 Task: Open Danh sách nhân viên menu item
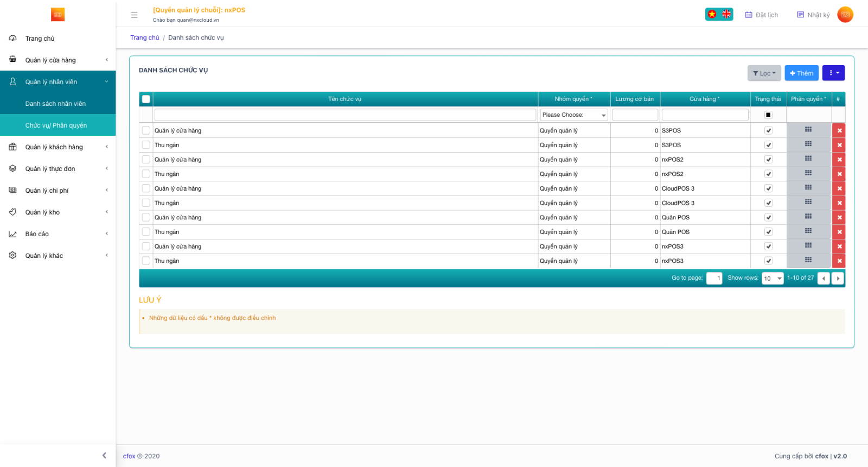point(55,104)
